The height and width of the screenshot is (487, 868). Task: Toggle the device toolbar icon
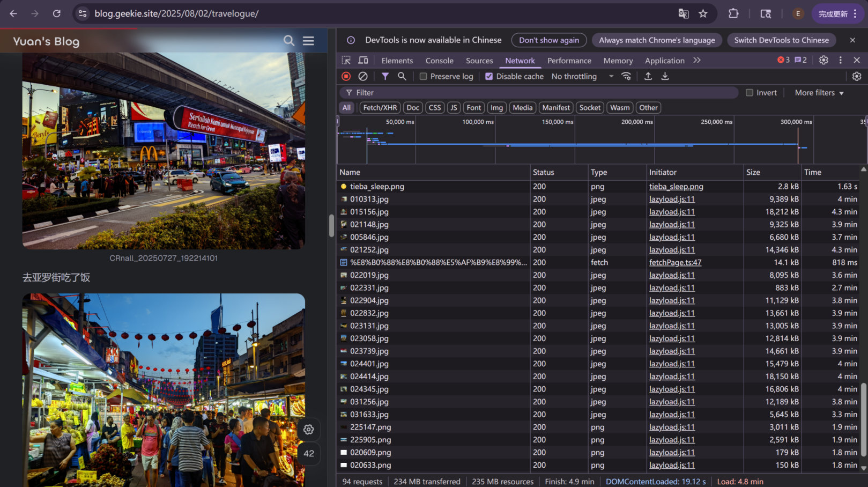click(x=363, y=61)
